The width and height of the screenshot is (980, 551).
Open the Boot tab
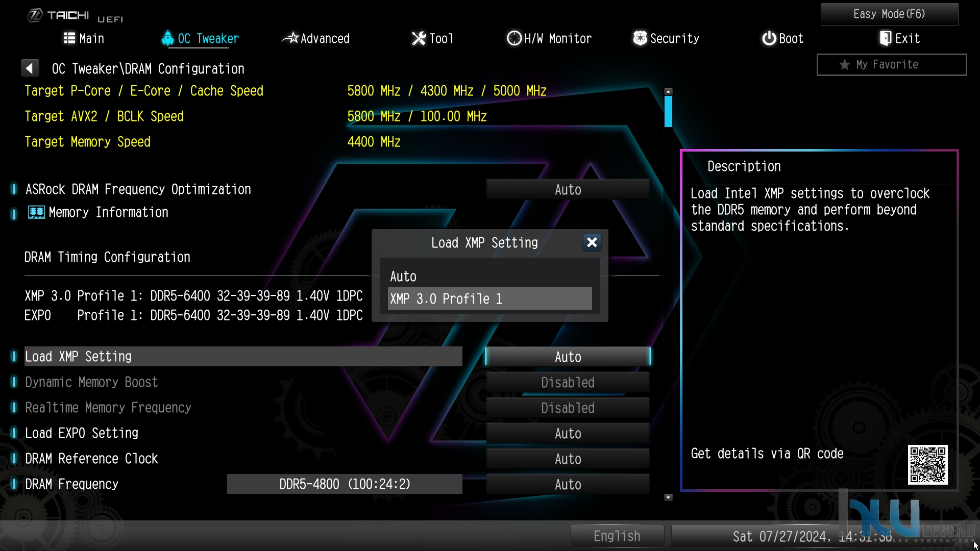coord(782,38)
